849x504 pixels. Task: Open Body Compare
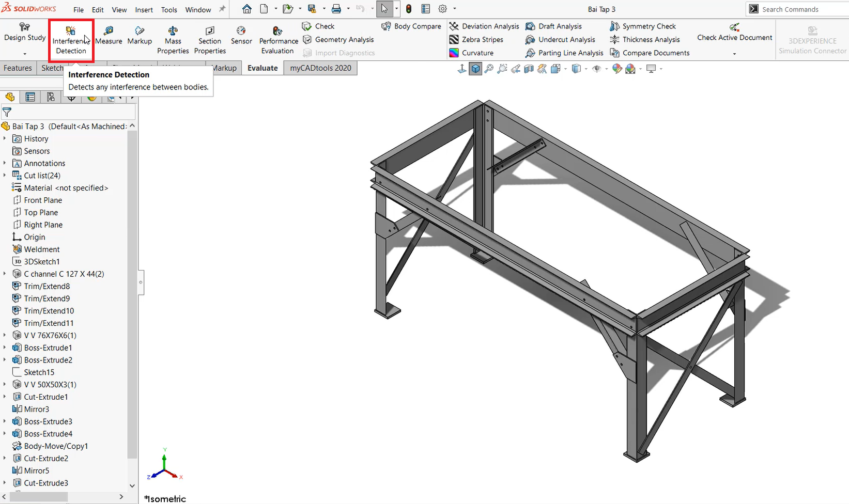411,26
